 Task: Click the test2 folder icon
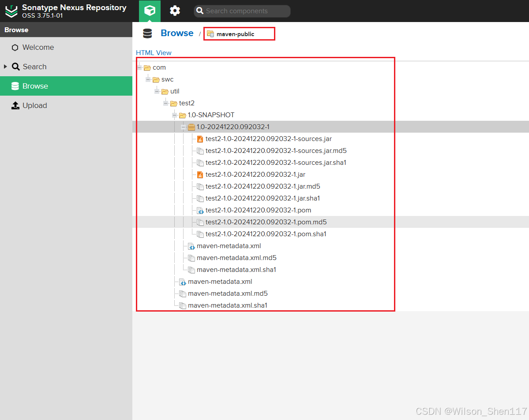tap(173, 104)
